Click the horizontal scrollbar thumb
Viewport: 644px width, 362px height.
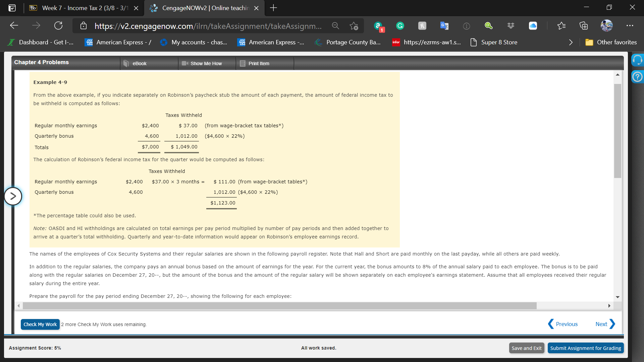(280, 306)
